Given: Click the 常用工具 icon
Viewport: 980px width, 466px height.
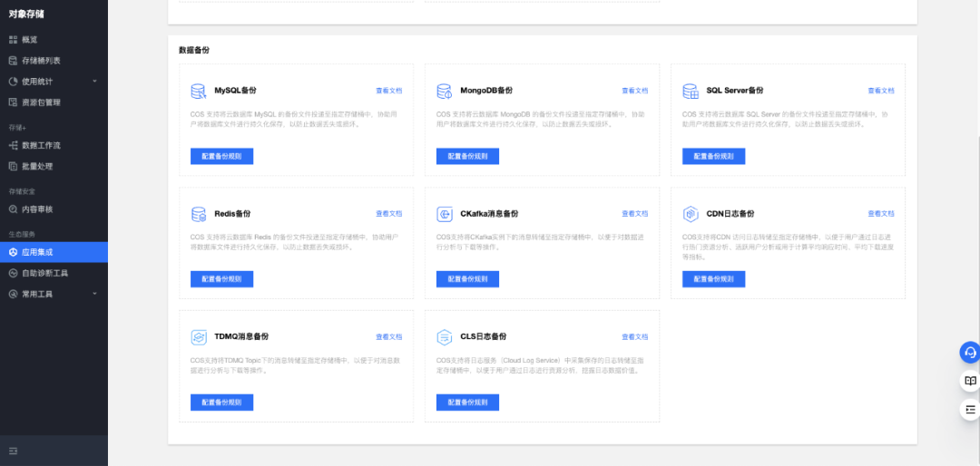Looking at the screenshot, I should click(x=13, y=295).
